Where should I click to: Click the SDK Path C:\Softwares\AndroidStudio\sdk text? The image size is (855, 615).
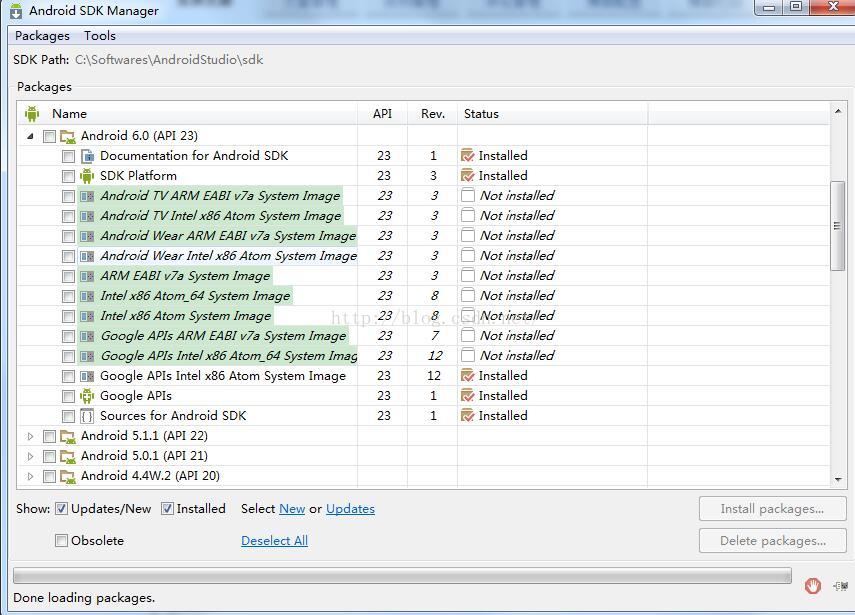[169, 60]
